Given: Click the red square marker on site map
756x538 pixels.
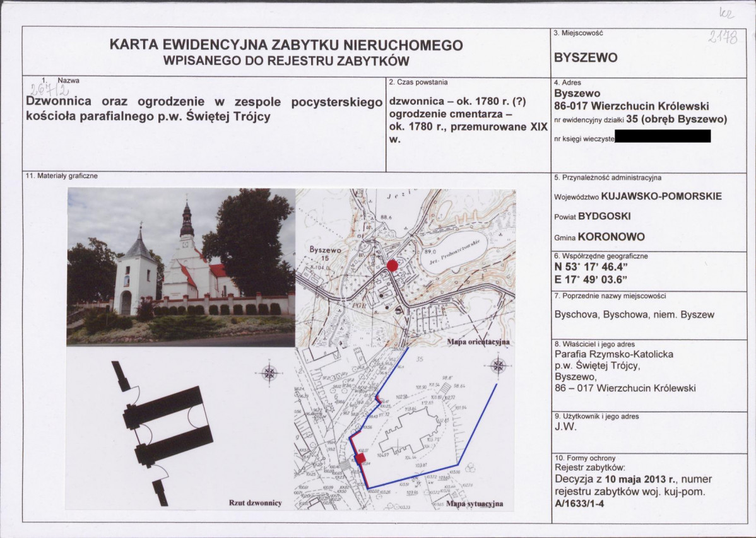Looking at the screenshot, I should click(360, 459).
